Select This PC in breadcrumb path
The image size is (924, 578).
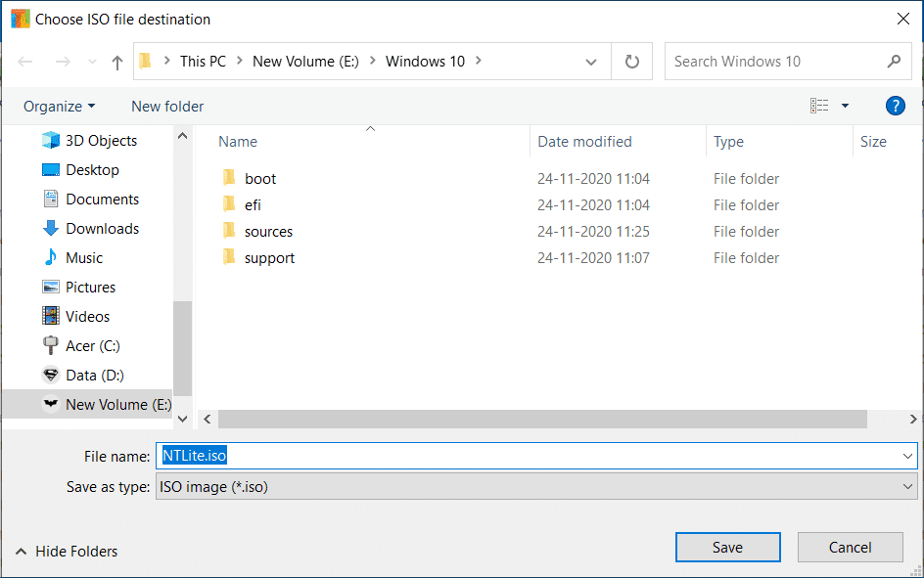203,62
